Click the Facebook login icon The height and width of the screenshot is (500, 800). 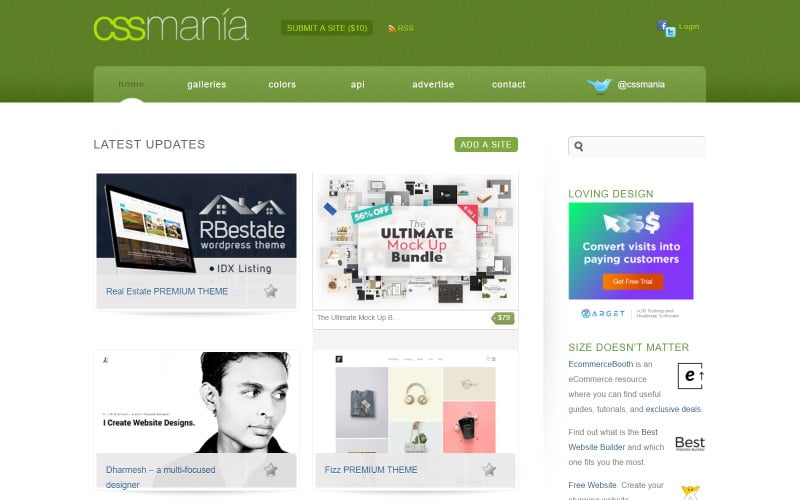tap(662, 25)
